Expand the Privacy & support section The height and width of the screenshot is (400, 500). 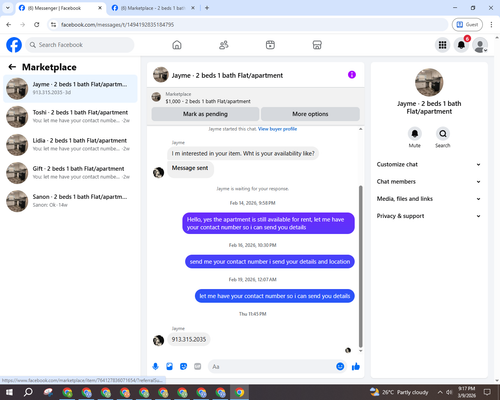[x=429, y=216]
